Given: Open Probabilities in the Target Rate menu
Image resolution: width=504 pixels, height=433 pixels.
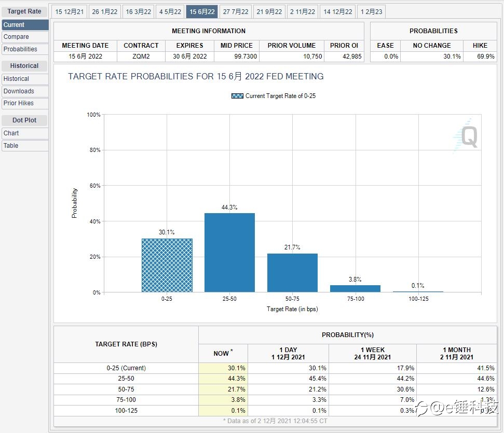Looking at the screenshot, I should (x=25, y=49).
